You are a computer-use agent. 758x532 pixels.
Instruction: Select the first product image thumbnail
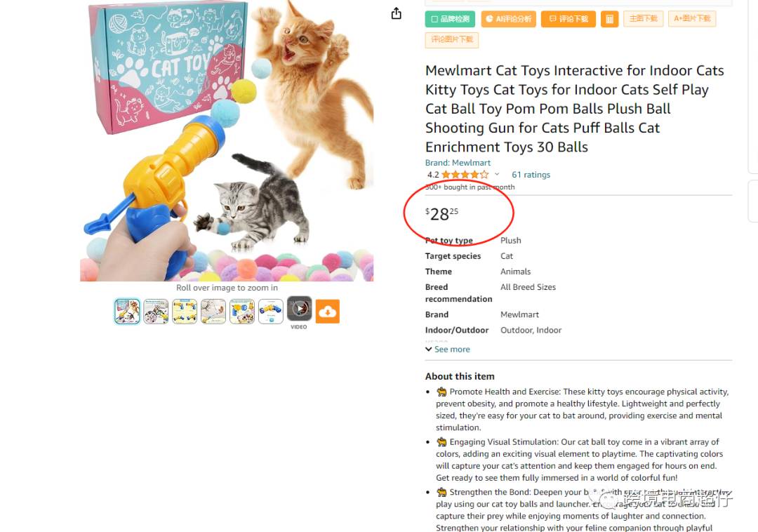coord(127,311)
